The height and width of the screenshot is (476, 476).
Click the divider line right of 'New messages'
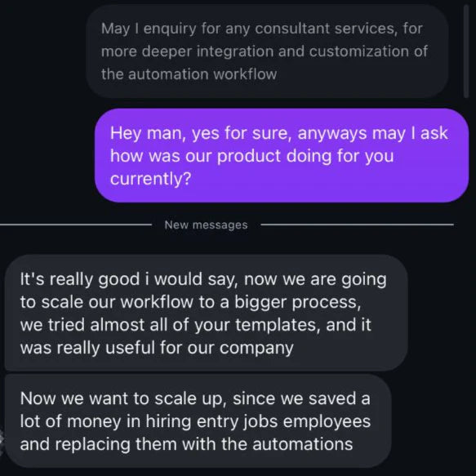(x=358, y=225)
